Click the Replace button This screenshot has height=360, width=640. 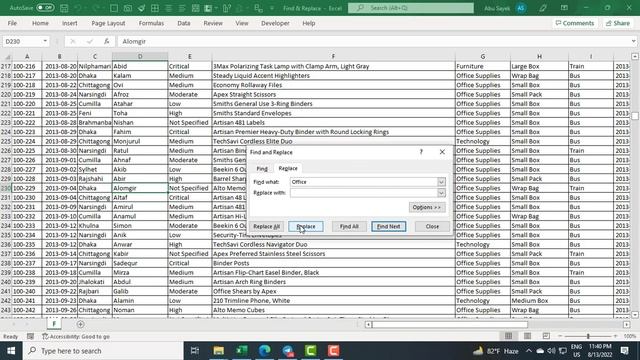[306, 227]
